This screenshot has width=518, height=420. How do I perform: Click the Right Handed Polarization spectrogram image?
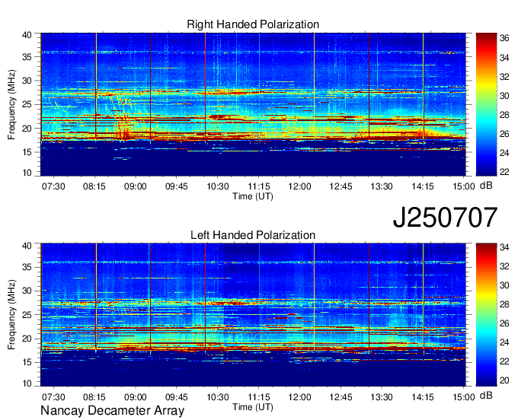click(253, 104)
